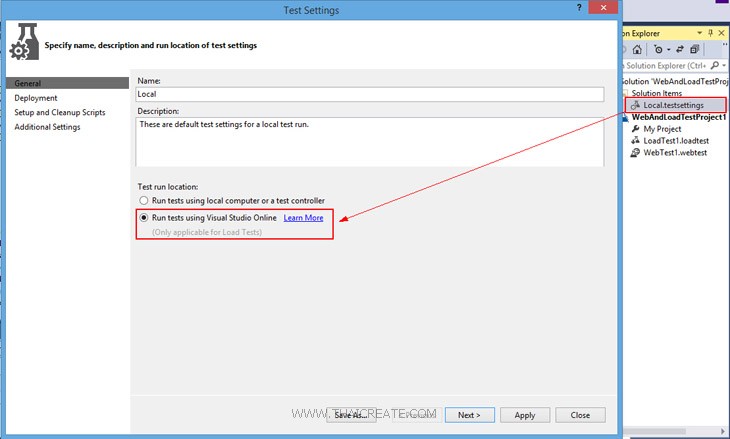Click the Name text field containing Local
Viewport: 730px width, 439px height.
click(x=370, y=94)
